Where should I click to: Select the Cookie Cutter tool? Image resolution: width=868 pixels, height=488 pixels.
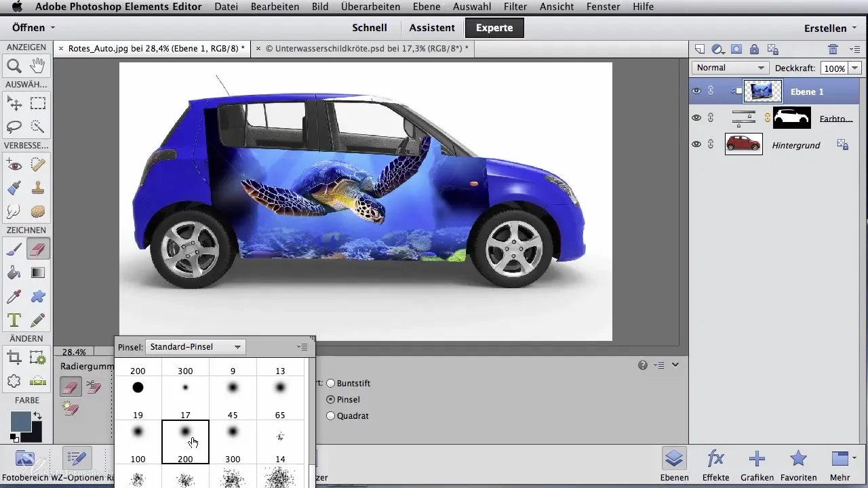point(14,381)
